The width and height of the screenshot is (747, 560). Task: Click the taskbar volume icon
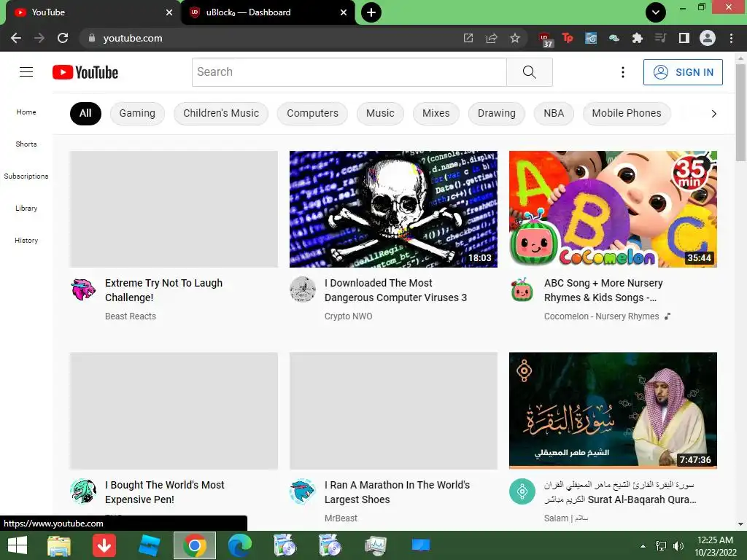[678, 545]
